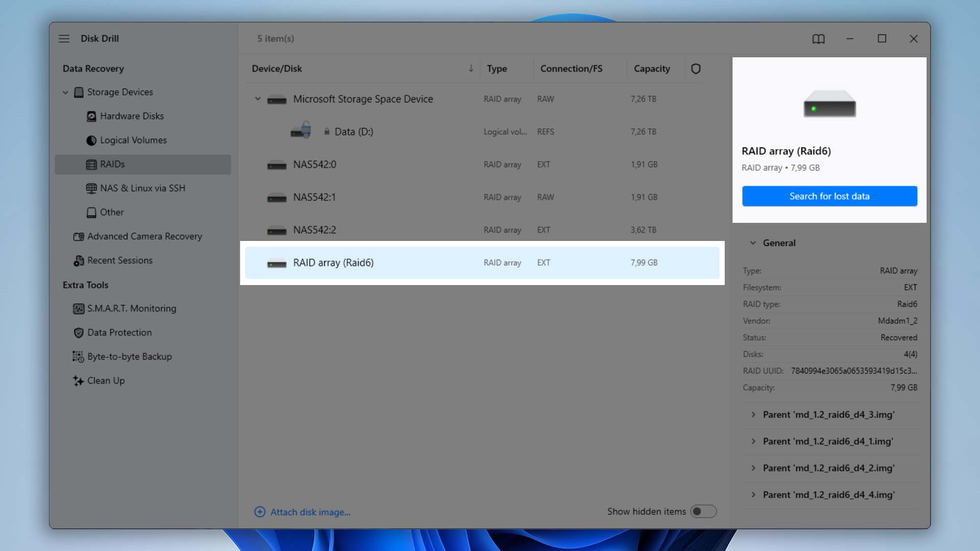Click the NAS542:1 disk icon
Screen dimensions: 980x551
277,197
